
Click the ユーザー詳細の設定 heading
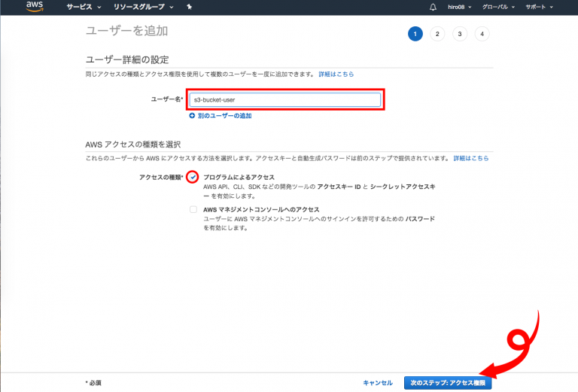click(127, 59)
